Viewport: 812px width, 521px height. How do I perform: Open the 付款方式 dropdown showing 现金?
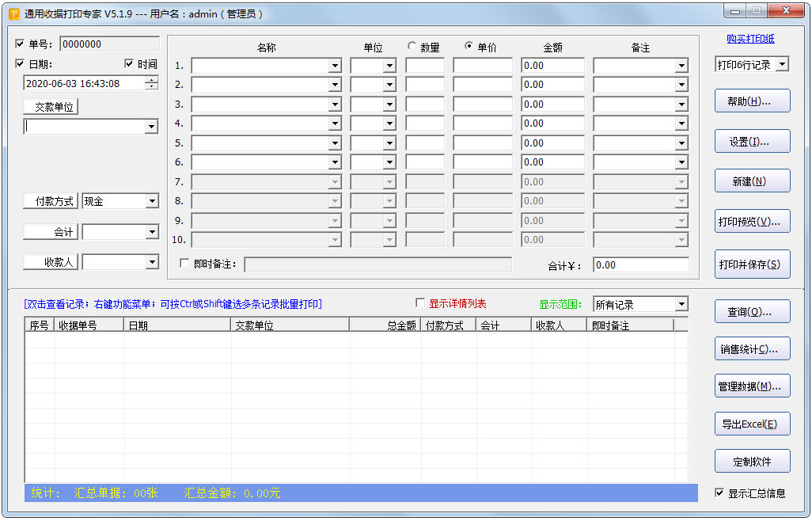pyautogui.click(x=152, y=202)
